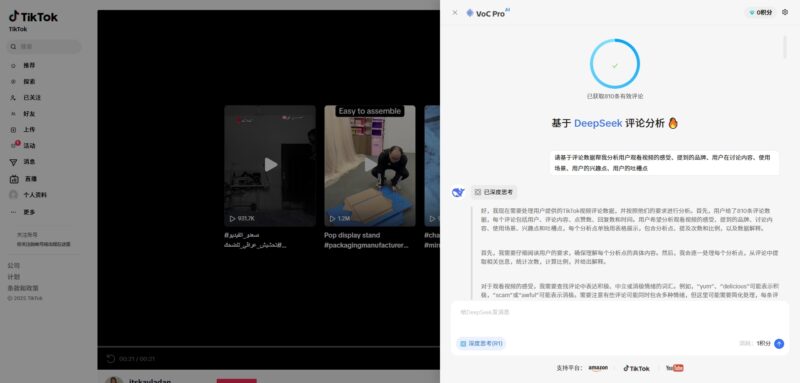Close the VoC Pro panel

point(455,13)
